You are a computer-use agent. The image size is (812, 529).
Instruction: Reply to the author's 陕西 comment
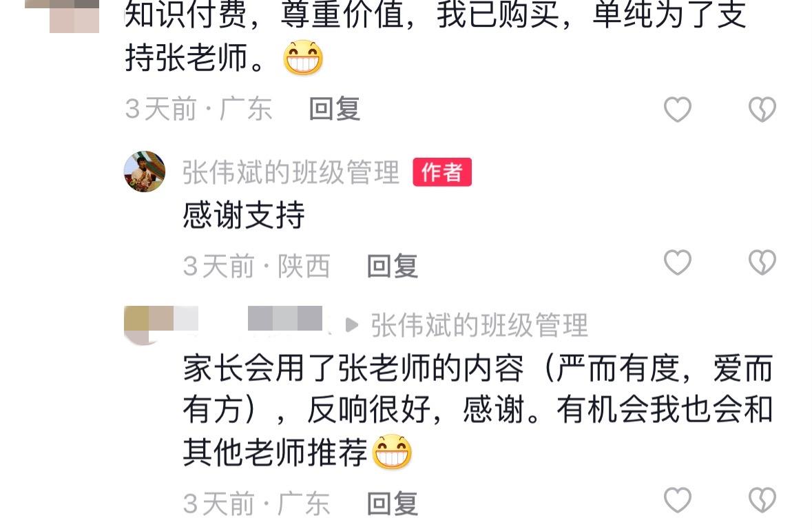click(393, 267)
